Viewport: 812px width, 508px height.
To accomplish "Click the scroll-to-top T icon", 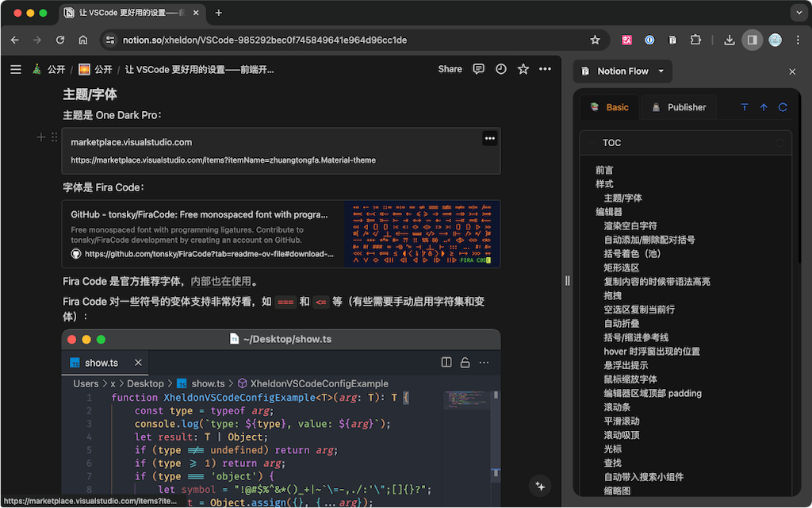I will coord(745,107).
